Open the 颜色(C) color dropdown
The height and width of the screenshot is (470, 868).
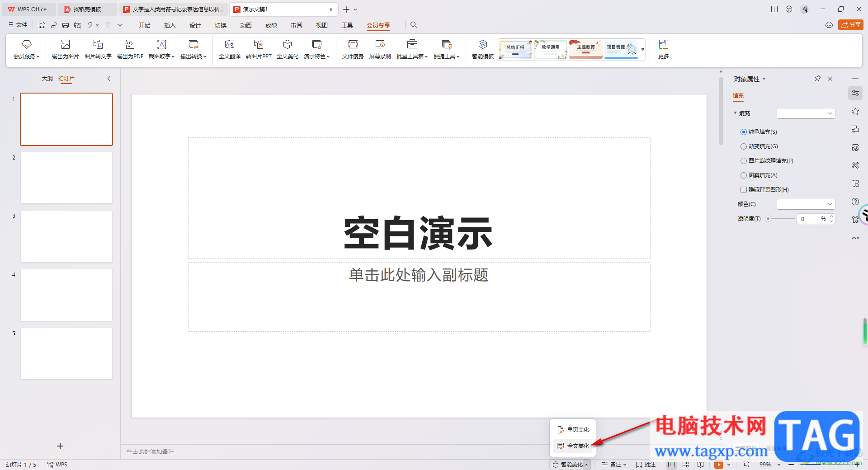click(x=806, y=204)
